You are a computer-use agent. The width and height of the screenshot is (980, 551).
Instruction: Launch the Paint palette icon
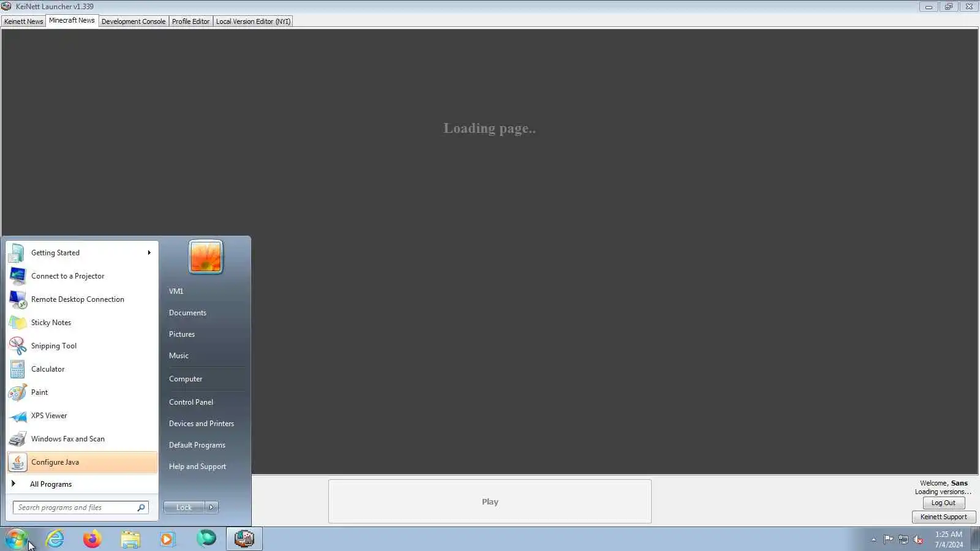tap(17, 392)
